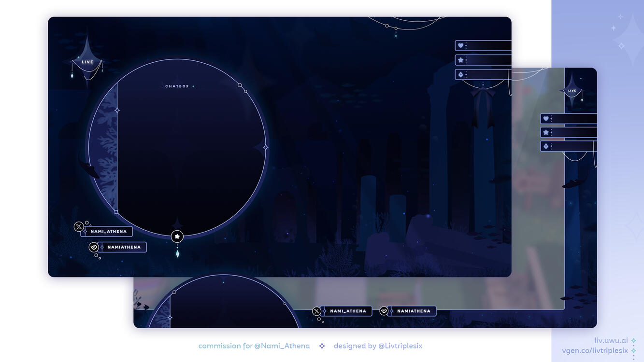The width and height of the screenshot is (644, 362).
Task: Click the star icon in the front overlay's alert bar
Action: coord(461,60)
